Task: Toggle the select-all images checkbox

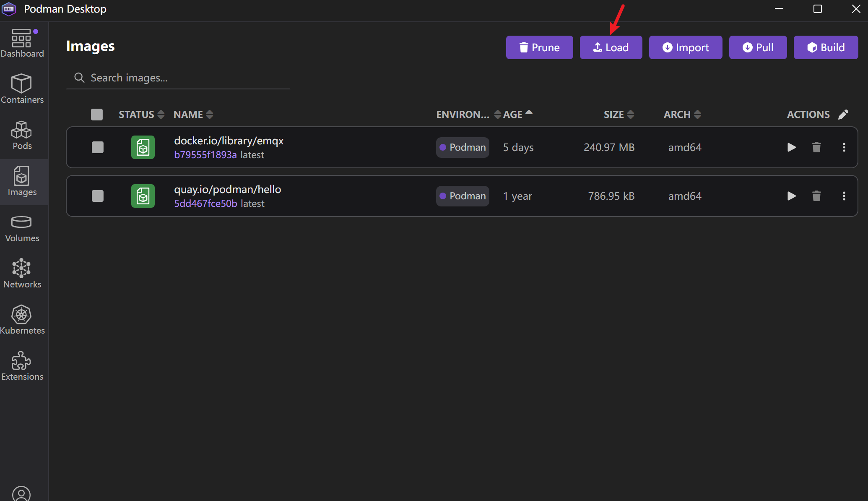Action: (x=97, y=115)
